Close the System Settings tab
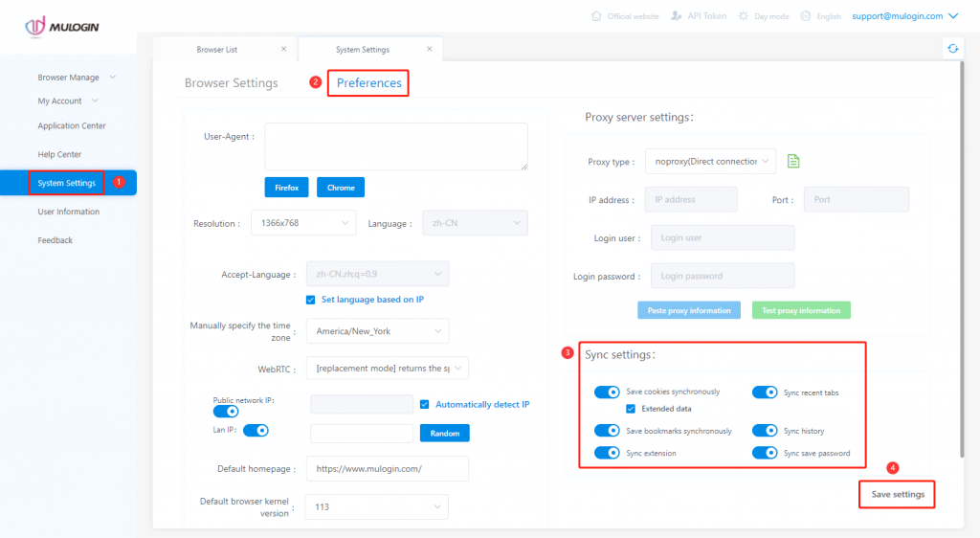The image size is (980, 538). 430,49
